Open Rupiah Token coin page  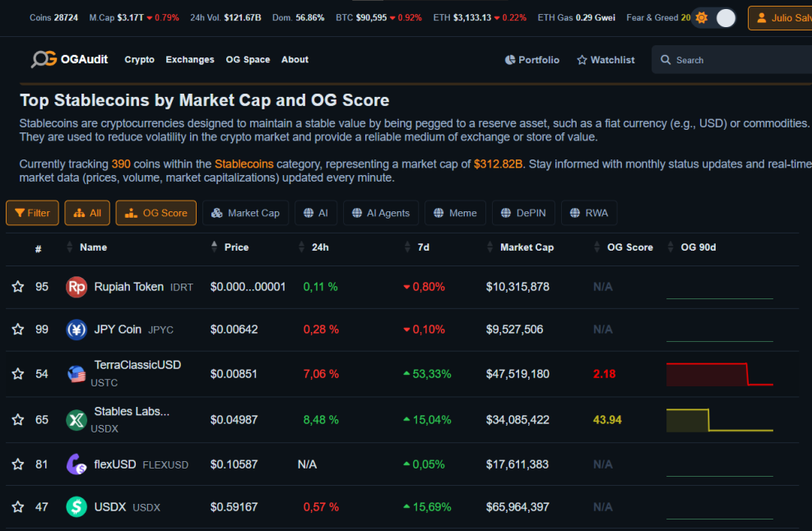pyautogui.click(x=129, y=287)
